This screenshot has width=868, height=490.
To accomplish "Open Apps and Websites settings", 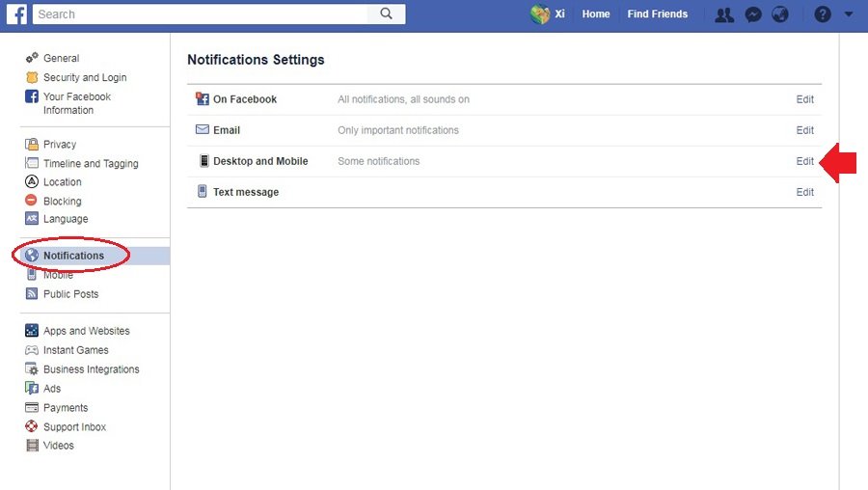I will pos(86,331).
